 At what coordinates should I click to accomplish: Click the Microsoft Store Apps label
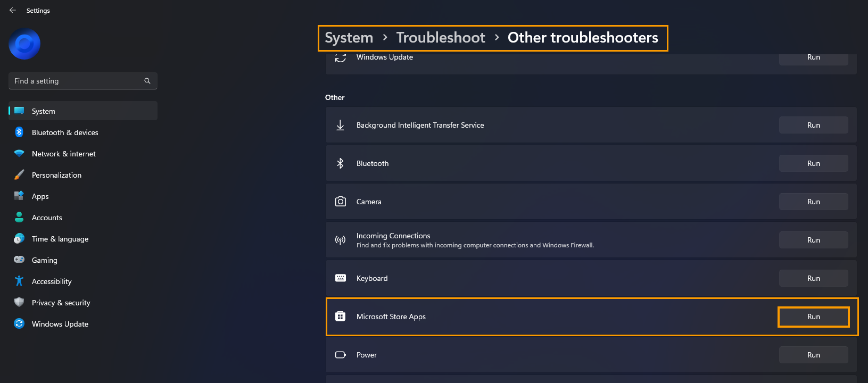click(x=391, y=317)
